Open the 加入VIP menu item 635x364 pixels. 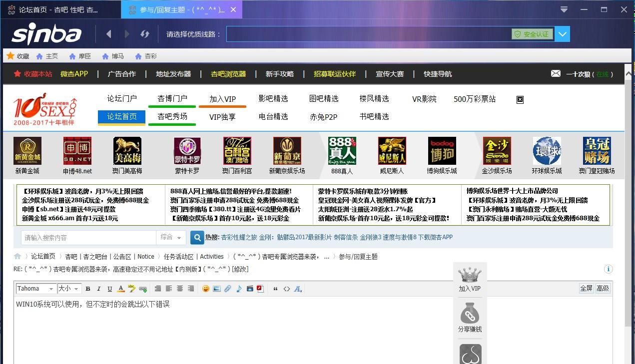[x=222, y=99]
